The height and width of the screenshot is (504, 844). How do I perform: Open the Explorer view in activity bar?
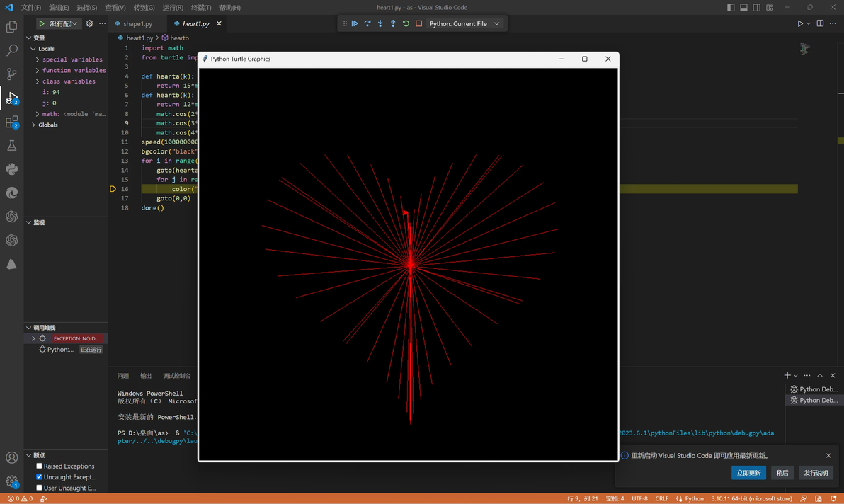coord(12,27)
